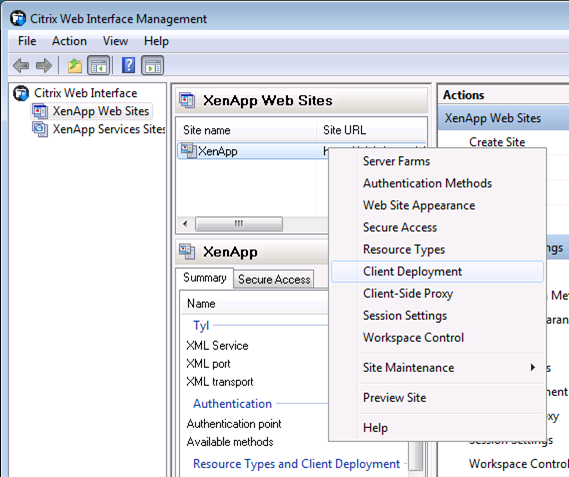Choose Help from context menu
This screenshot has width=569, height=477.
tap(437, 428)
